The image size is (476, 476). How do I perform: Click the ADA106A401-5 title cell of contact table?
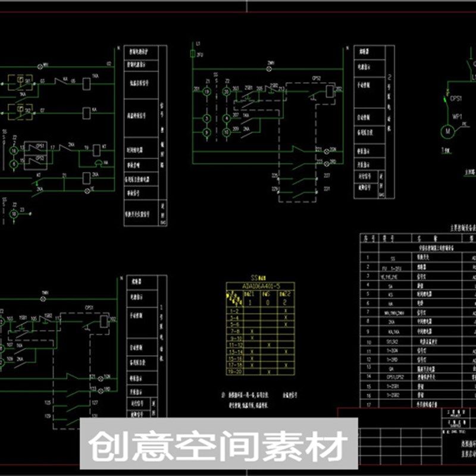pos(262,286)
